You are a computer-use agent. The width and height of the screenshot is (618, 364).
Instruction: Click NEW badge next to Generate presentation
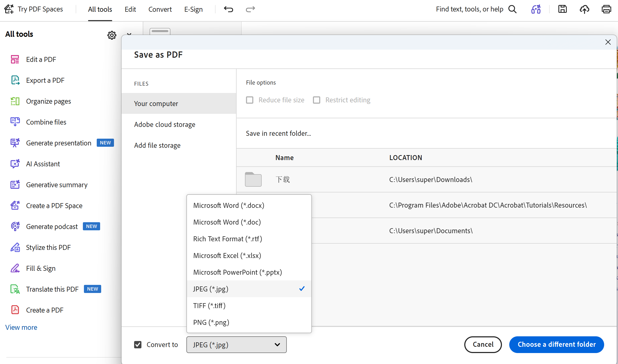pyautogui.click(x=105, y=143)
